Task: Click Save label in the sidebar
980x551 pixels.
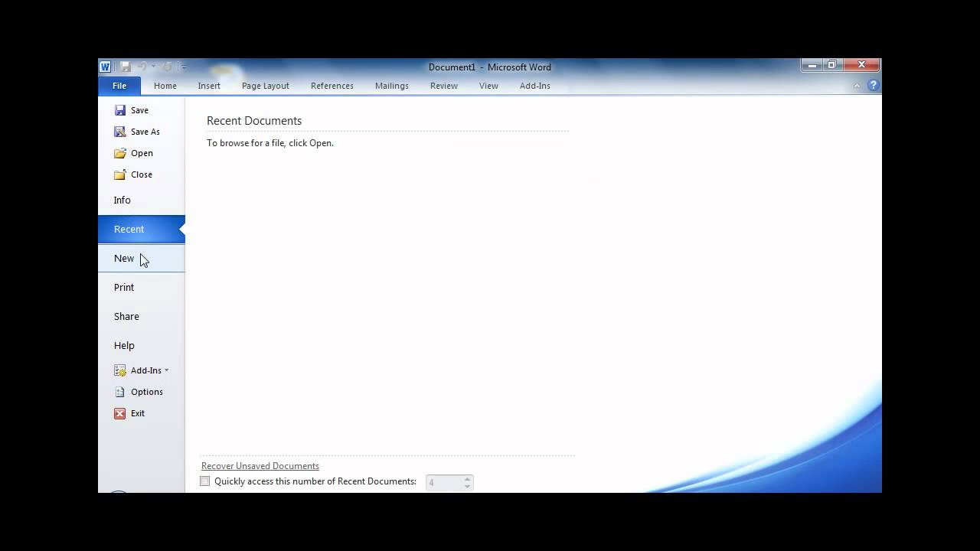Action: click(x=139, y=110)
